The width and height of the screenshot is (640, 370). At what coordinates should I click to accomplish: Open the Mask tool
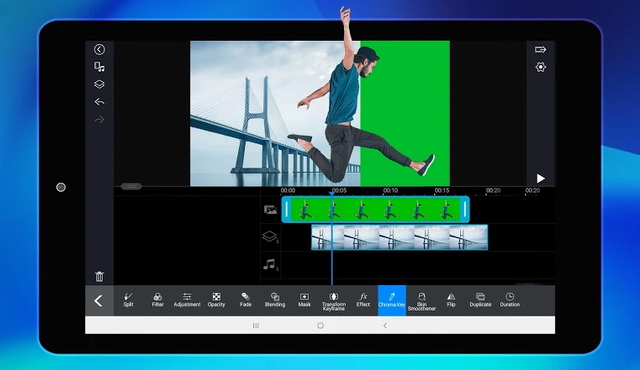coord(304,300)
